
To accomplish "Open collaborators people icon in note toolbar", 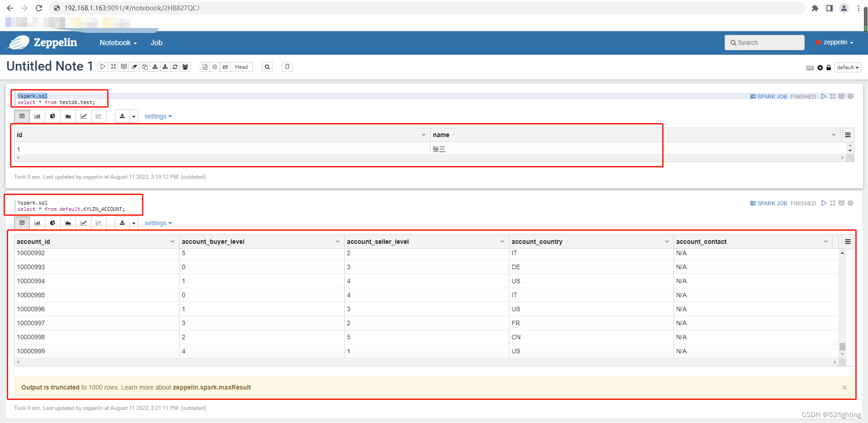I will point(185,67).
